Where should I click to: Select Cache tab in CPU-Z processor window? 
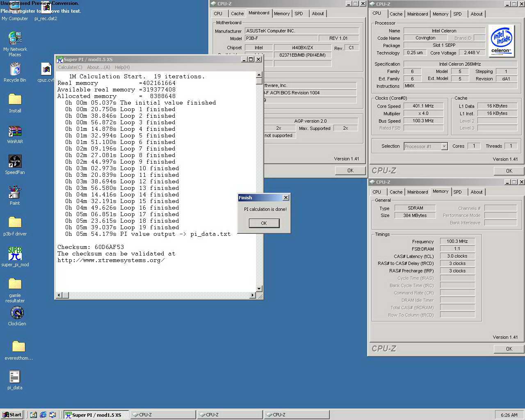(396, 14)
